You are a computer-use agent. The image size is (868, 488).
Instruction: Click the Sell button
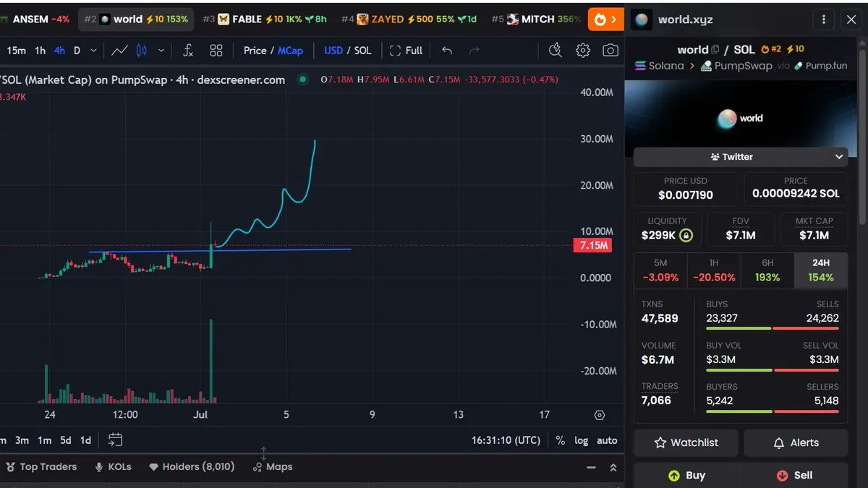(x=794, y=475)
